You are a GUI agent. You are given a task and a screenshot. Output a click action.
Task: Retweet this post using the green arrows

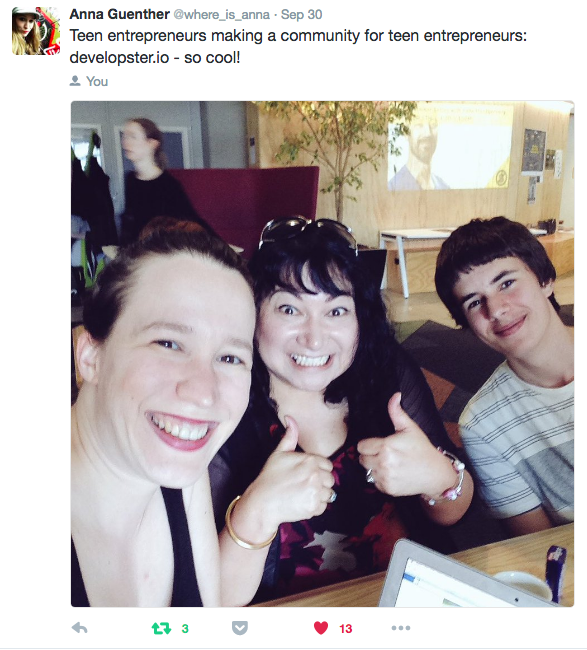(x=161, y=628)
